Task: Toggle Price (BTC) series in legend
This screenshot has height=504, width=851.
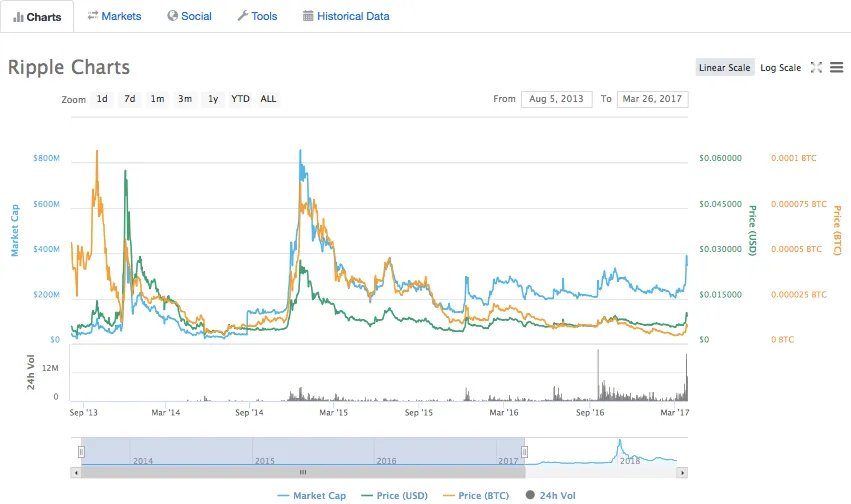Action: tap(476, 495)
